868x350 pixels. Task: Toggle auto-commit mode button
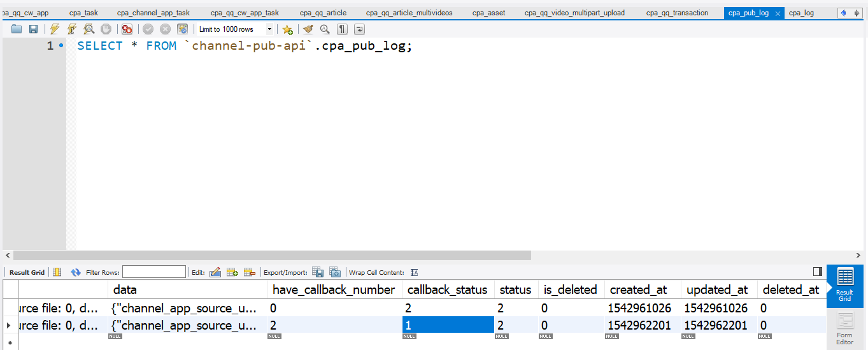tap(183, 29)
